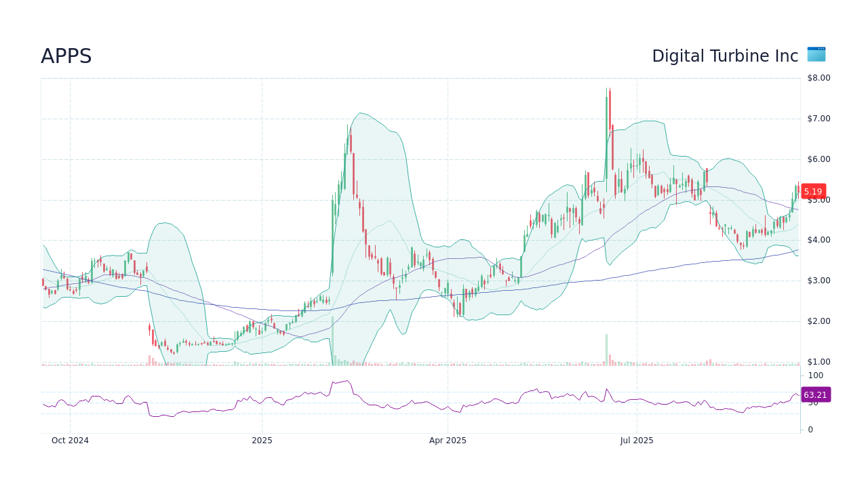Click the 50 label on the RSI scale

[812, 405]
